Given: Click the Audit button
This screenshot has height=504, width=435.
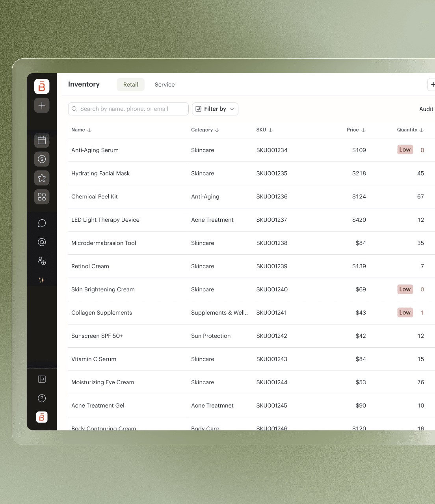Looking at the screenshot, I should (426, 109).
